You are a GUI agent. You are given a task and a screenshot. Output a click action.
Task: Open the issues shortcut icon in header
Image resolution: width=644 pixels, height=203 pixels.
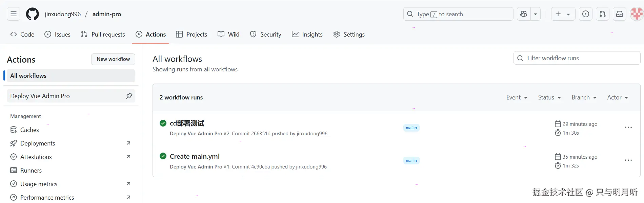pyautogui.click(x=586, y=14)
